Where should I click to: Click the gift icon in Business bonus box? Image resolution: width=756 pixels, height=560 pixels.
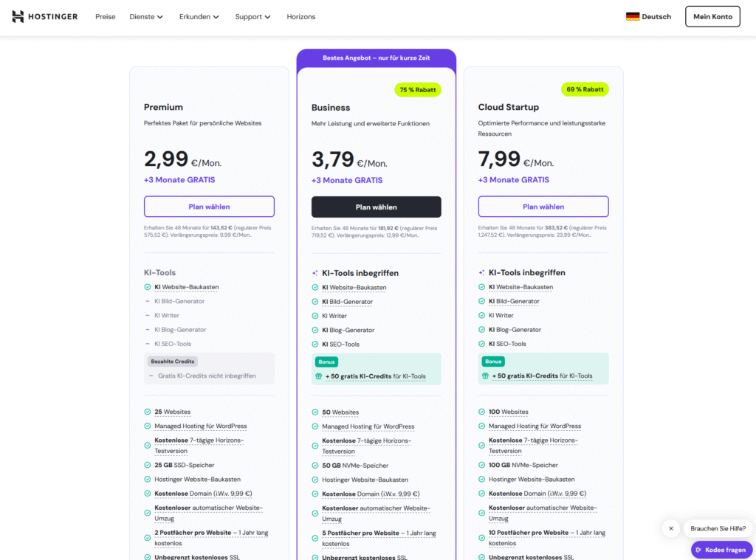pyautogui.click(x=318, y=376)
